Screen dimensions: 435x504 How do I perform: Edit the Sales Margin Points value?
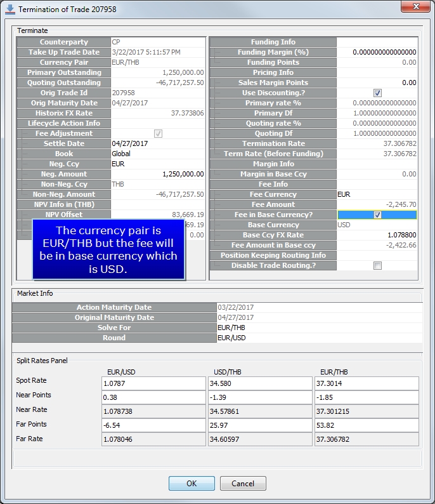tap(377, 83)
